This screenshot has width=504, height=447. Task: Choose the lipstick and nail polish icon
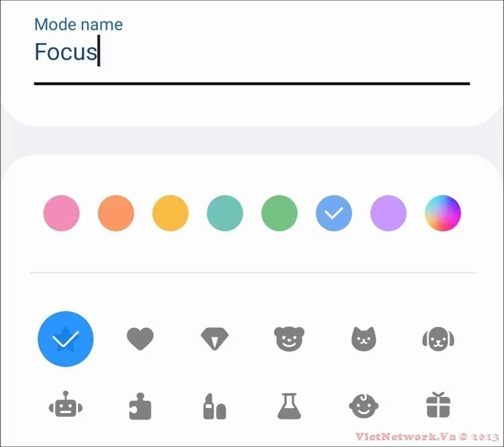pyautogui.click(x=214, y=406)
